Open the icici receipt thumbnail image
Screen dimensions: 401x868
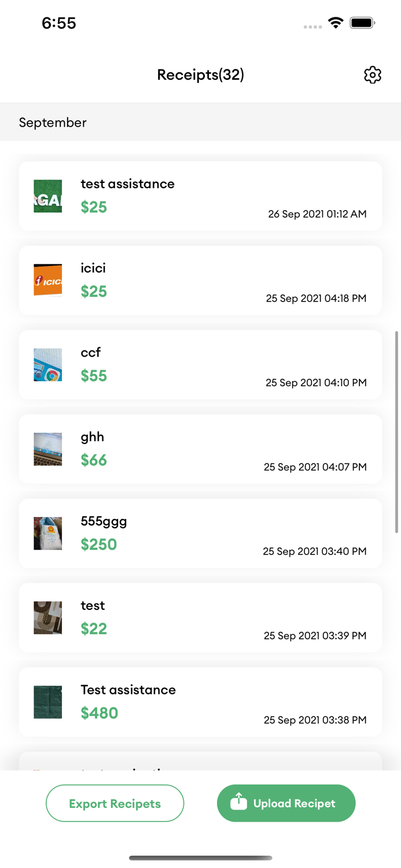pos(48,280)
